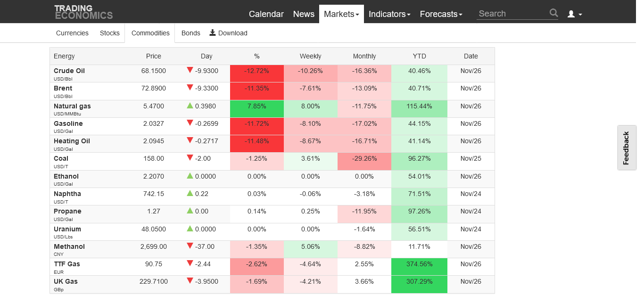Switch to the Bonds tab

pyautogui.click(x=190, y=33)
